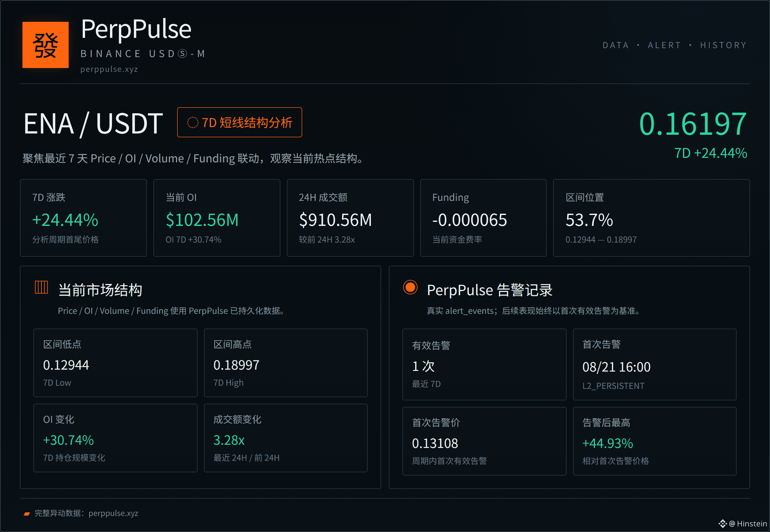Click the 已持久化数据 subtitle under 当前市场结构
The width and height of the screenshot is (770, 532).
click(171, 311)
